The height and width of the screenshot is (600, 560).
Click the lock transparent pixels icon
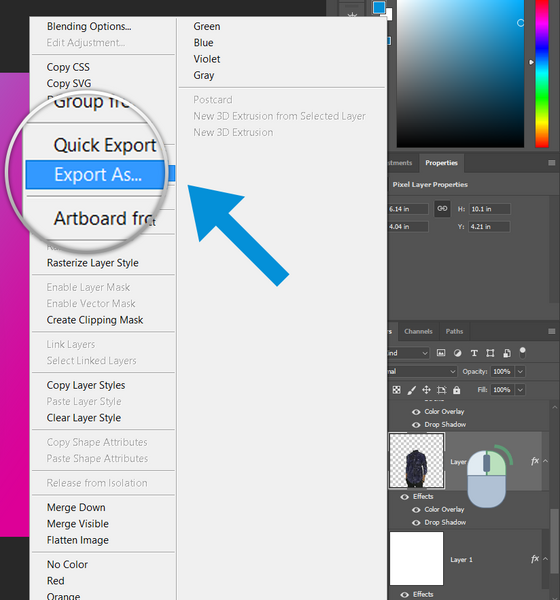(397, 390)
